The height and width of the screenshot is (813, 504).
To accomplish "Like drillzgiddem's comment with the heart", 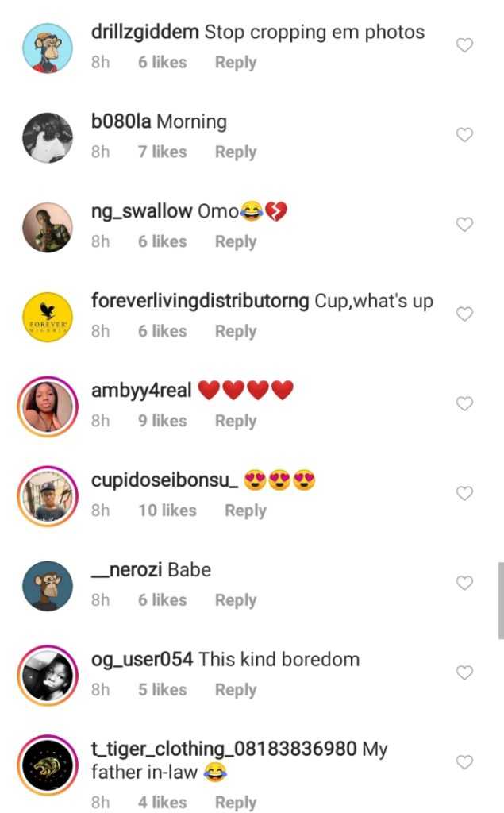I will pyautogui.click(x=464, y=45).
